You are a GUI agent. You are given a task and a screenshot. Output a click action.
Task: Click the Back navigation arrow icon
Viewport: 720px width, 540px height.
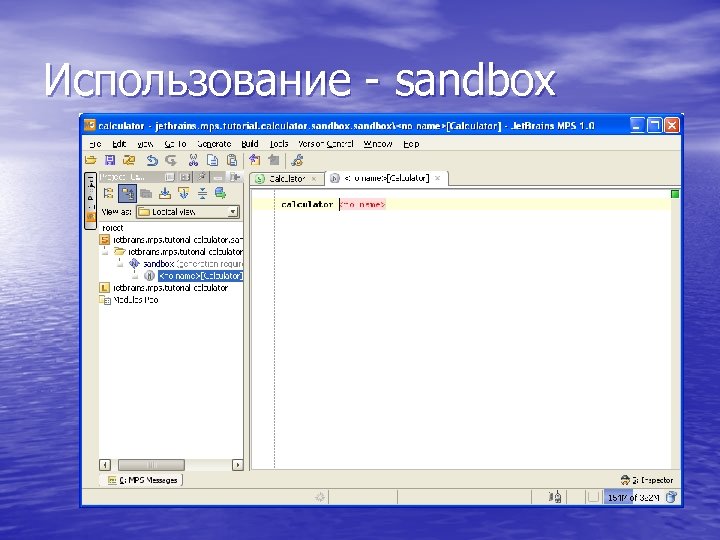254,160
